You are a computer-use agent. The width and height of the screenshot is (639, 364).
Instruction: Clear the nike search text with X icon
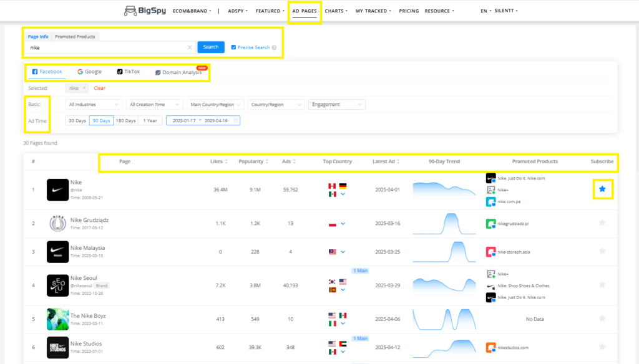coord(190,47)
